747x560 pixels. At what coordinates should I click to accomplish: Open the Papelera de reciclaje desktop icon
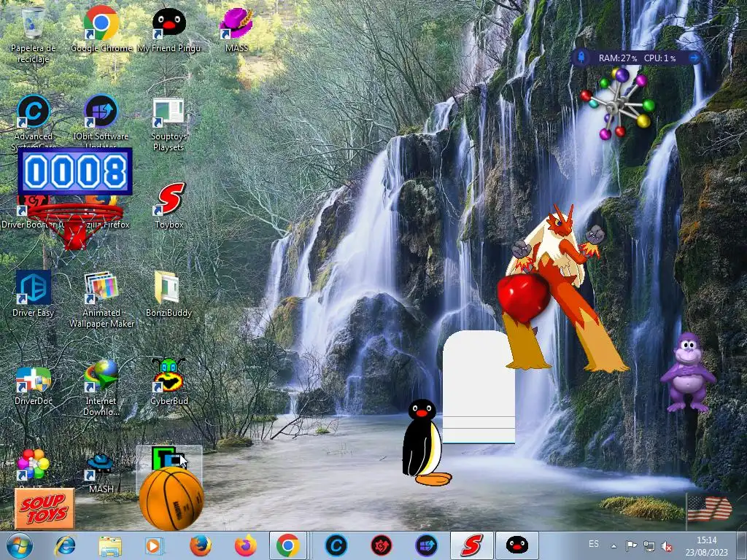pos(33,34)
